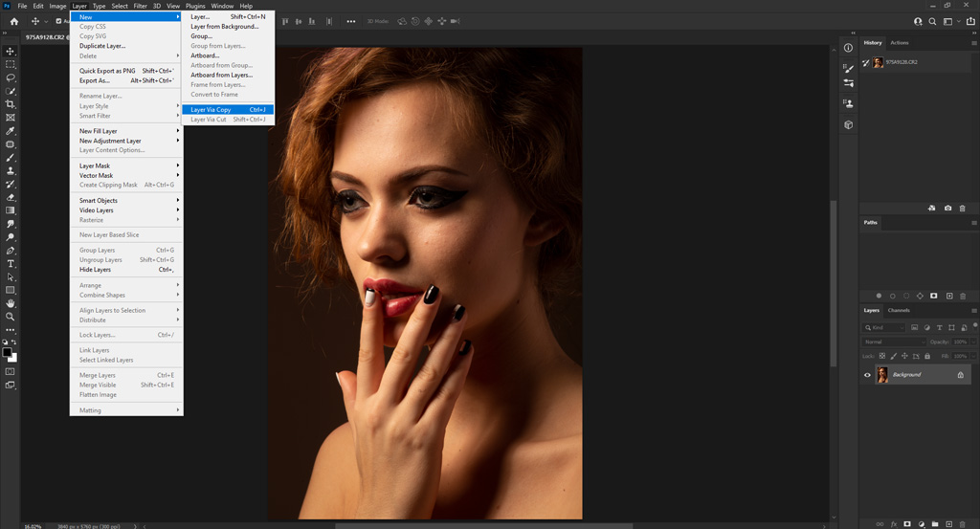
Task: Select the Lasso tool
Action: pyautogui.click(x=10, y=78)
